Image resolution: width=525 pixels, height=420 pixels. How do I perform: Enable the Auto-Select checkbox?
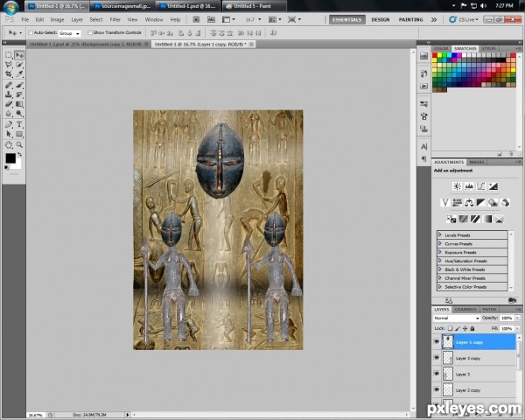point(31,32)
